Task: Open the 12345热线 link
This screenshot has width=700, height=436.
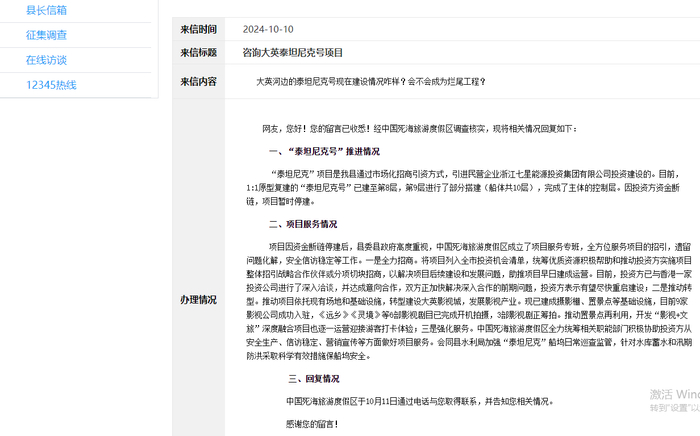Action: 51,85
